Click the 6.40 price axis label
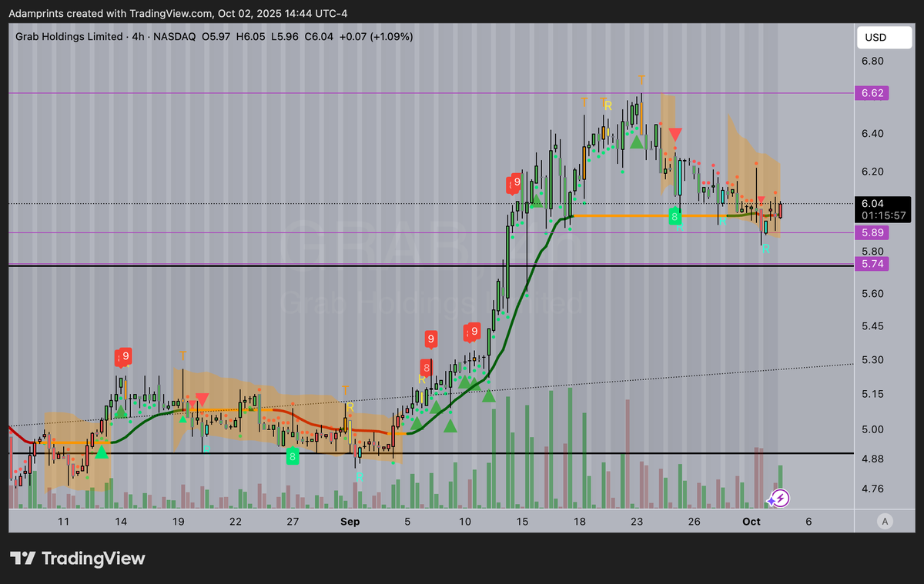 [x=872, y=134]
